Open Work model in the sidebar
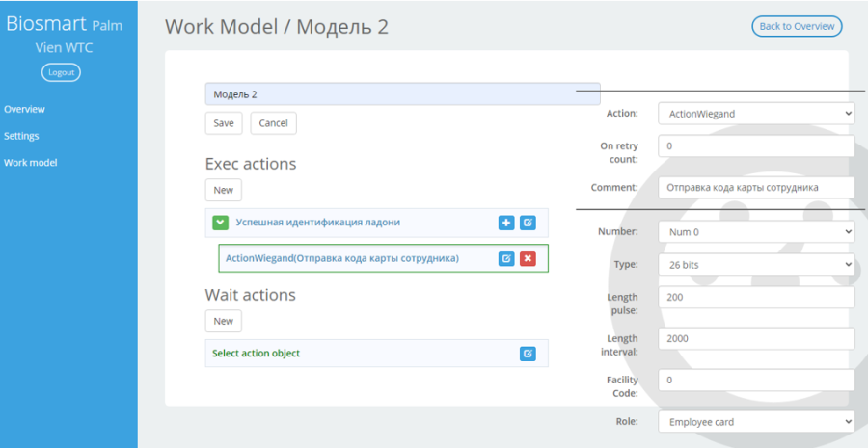The height and width of the screenshot is (448, 868). pyautogui.click(x=31, y=162)
